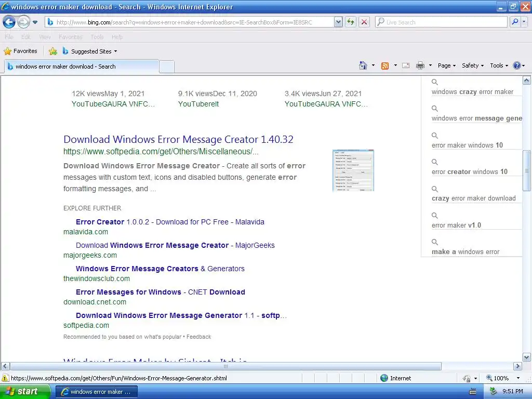Viewport: 532px width, 399px height.
Task: Open the File menu
Action: tap(9, 37)
